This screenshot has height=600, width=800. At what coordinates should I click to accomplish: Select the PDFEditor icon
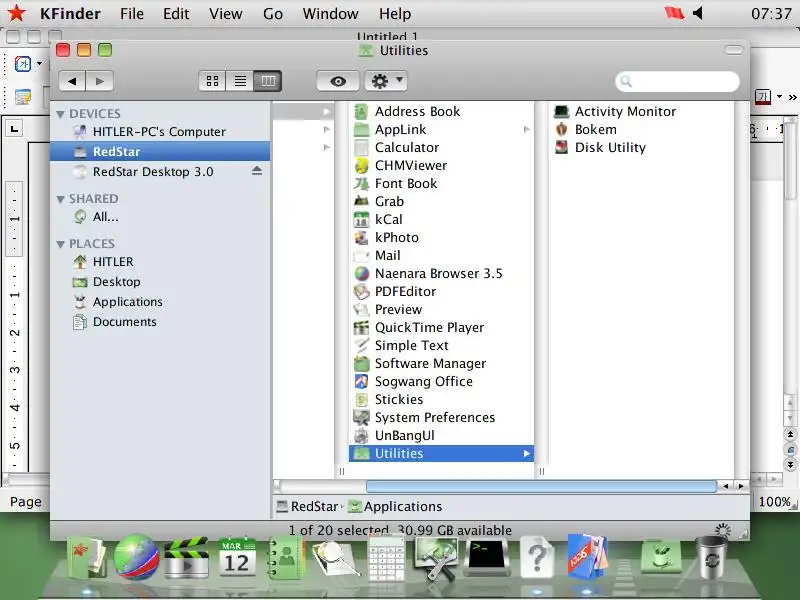[x=361, y=291]
